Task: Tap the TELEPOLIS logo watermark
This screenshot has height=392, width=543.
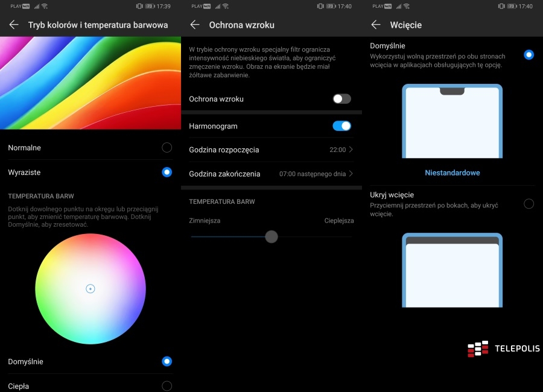Action: coord(503,349)
